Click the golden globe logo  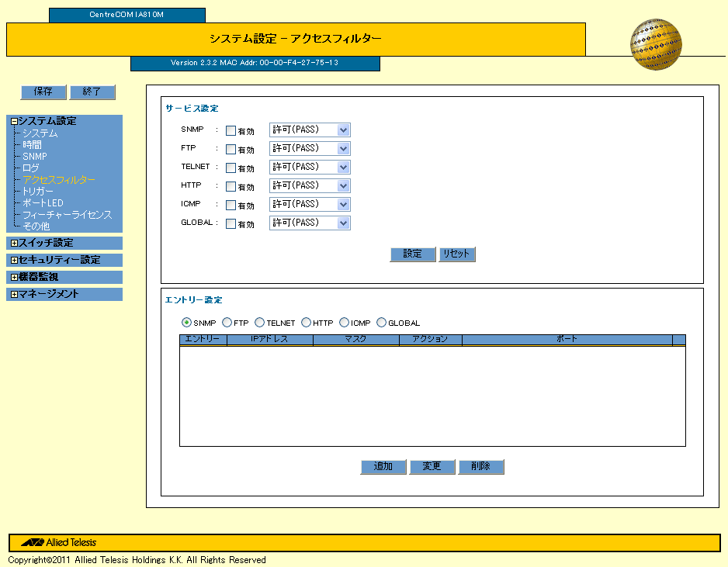click(656, 44)
